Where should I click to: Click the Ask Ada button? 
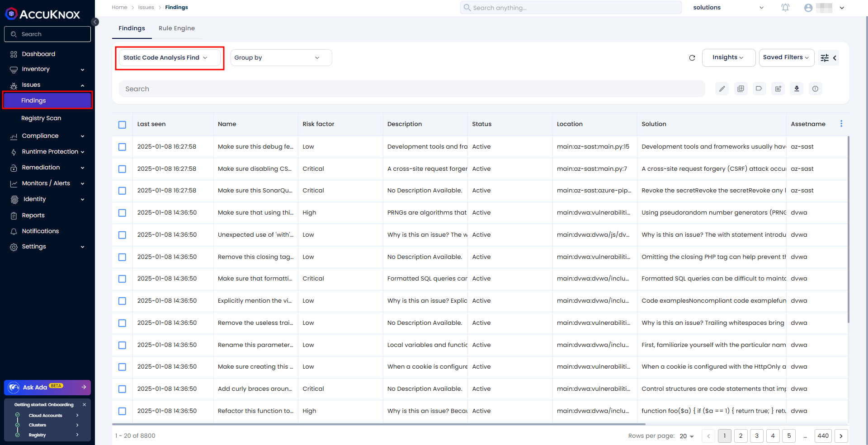[x=47, y=387]
